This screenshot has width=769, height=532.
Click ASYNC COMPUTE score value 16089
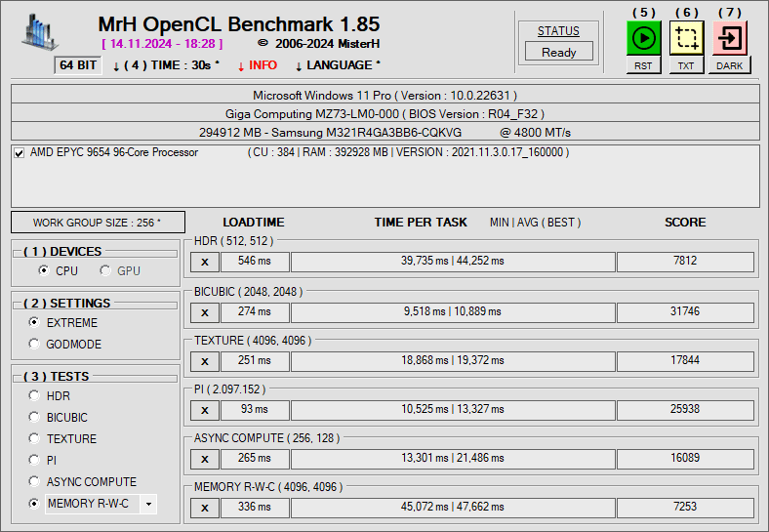685,459
